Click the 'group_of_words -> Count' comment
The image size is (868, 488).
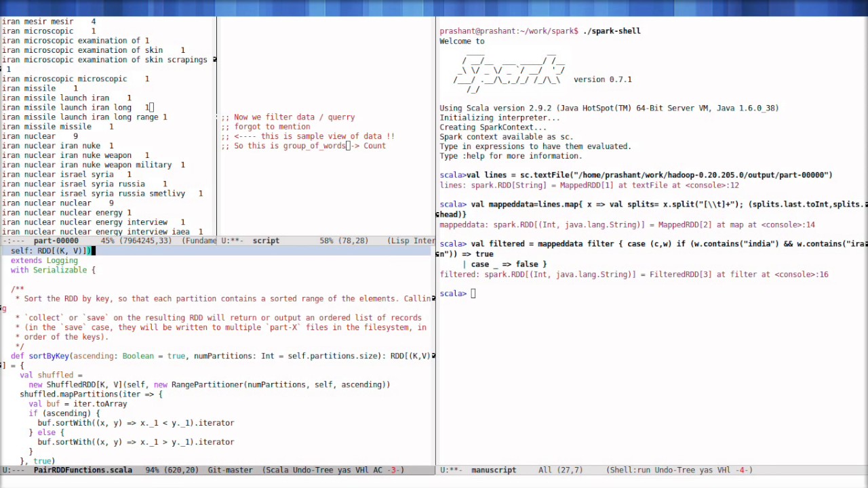(x=303, y=146)
